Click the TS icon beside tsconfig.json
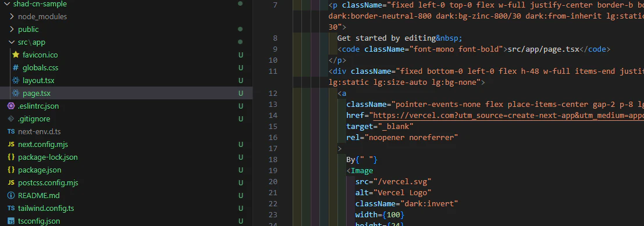The height and width of the screenshot is (226, 644). (11, 221)
